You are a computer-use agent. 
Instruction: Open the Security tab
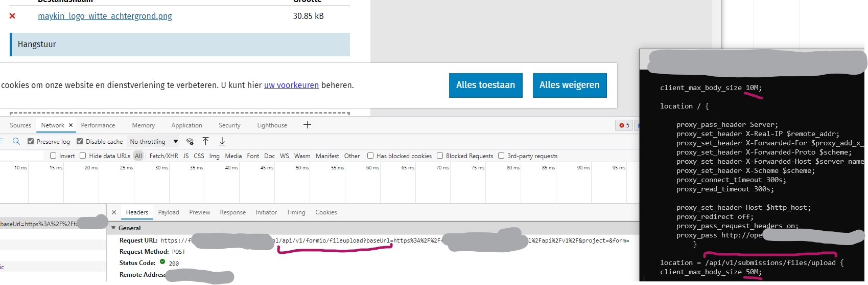pyautogui.click(x=229, y=125)
